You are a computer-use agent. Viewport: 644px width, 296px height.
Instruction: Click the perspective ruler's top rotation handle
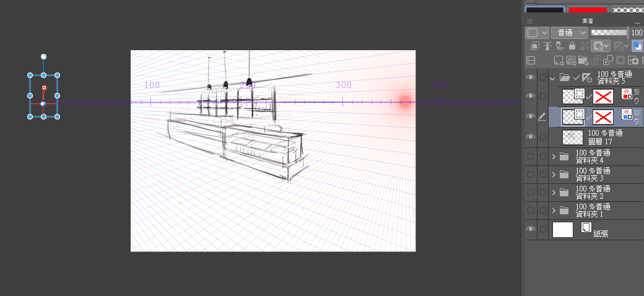[43, 56]
